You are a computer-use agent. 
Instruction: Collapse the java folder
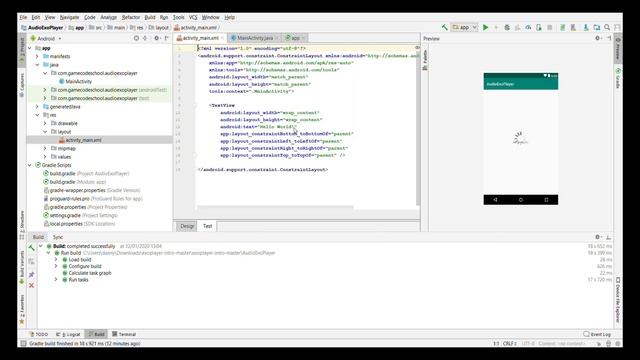38,65
